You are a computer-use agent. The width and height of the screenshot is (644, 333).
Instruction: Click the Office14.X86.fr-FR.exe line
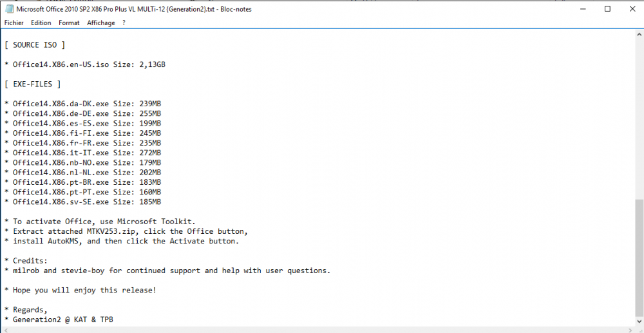click(x=82, y=143)
